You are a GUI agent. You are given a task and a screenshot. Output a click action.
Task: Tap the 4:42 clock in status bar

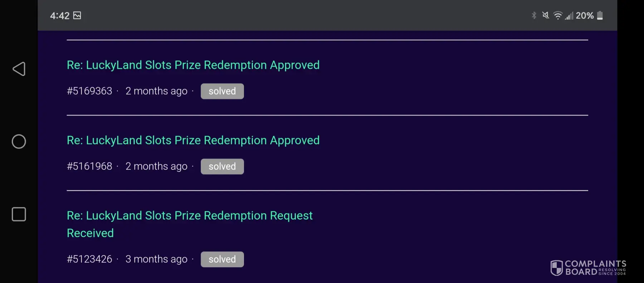click(x=60, y=16)
